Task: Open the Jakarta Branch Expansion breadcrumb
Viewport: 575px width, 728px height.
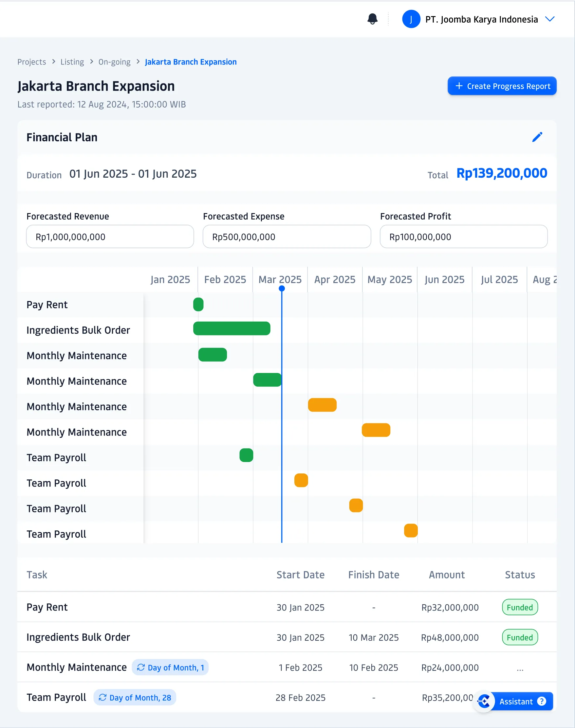Action: pyautogui.click(x=190, y=62)
